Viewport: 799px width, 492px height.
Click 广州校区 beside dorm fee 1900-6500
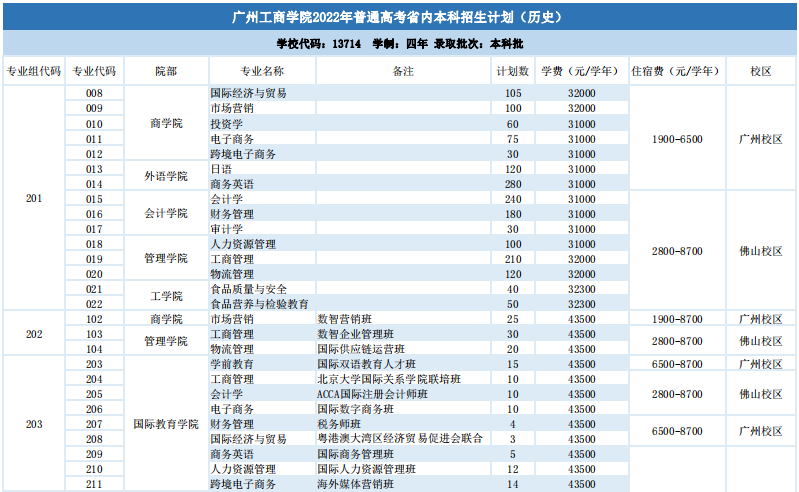[761, 139]
